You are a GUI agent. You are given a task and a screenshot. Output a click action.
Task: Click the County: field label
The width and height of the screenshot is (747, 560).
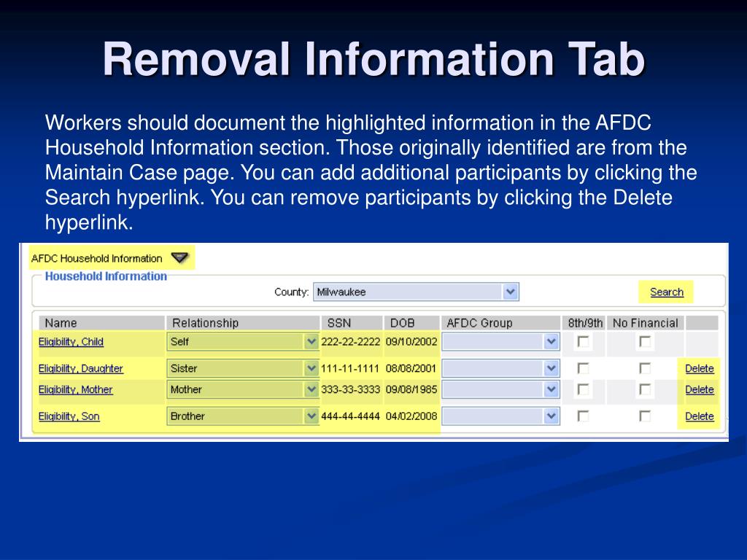[x=292, y=292]
